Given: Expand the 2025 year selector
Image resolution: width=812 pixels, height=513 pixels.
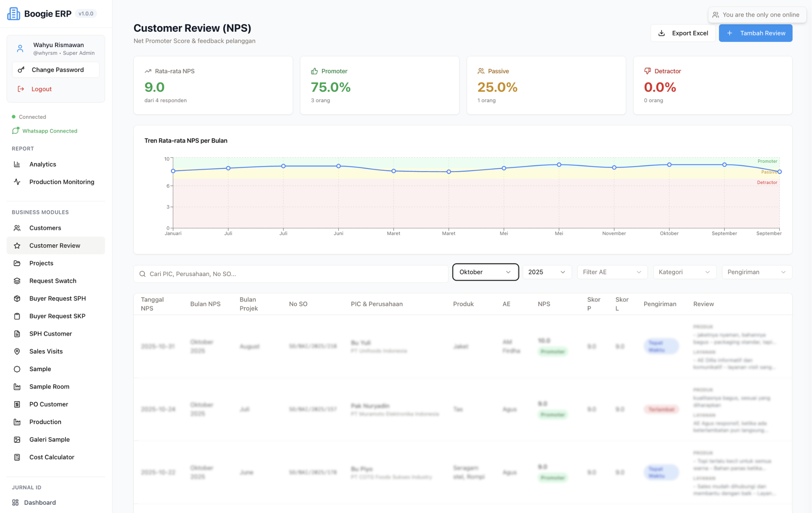Looking at the screenshot, I should pyautogui.click(x=546, y=272).
